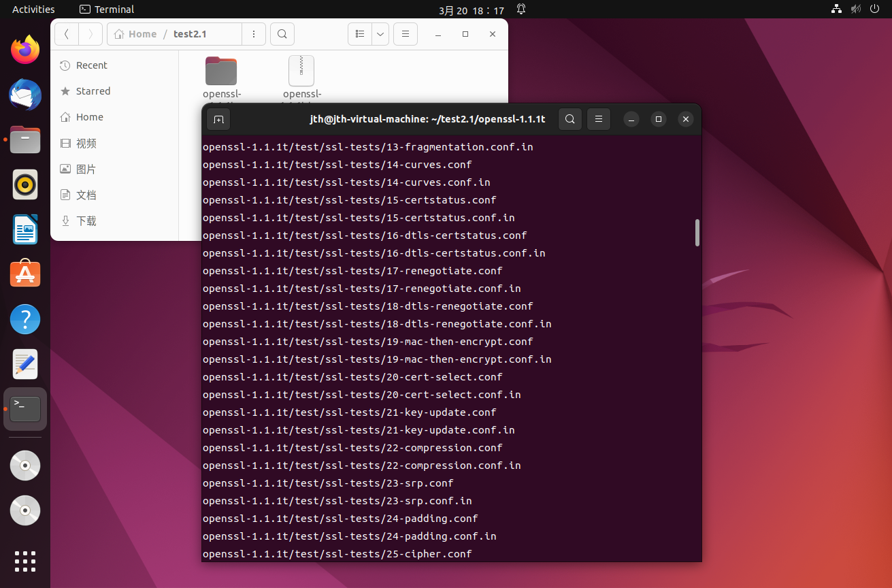Image resolution: width=892 pixels, height=588 pixels.
Task: Open the Files main menu
Action: [406, 34]
